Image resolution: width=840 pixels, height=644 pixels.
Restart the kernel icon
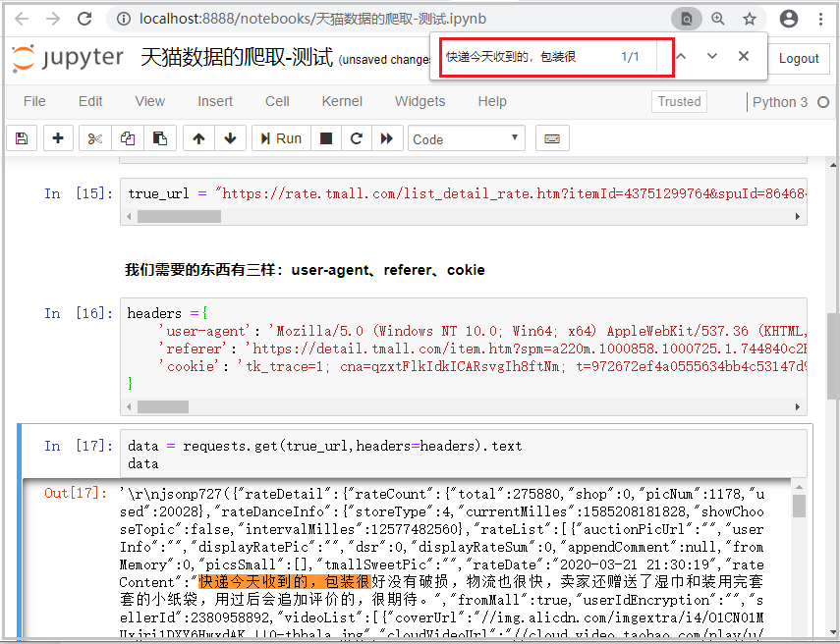pos(357,138)
